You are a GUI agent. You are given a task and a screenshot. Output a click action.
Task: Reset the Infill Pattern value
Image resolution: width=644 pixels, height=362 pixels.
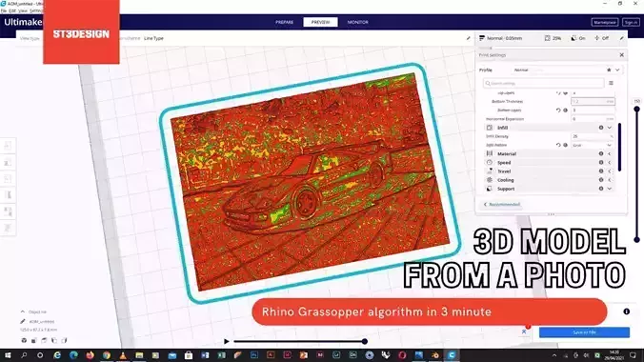(557, 145)
